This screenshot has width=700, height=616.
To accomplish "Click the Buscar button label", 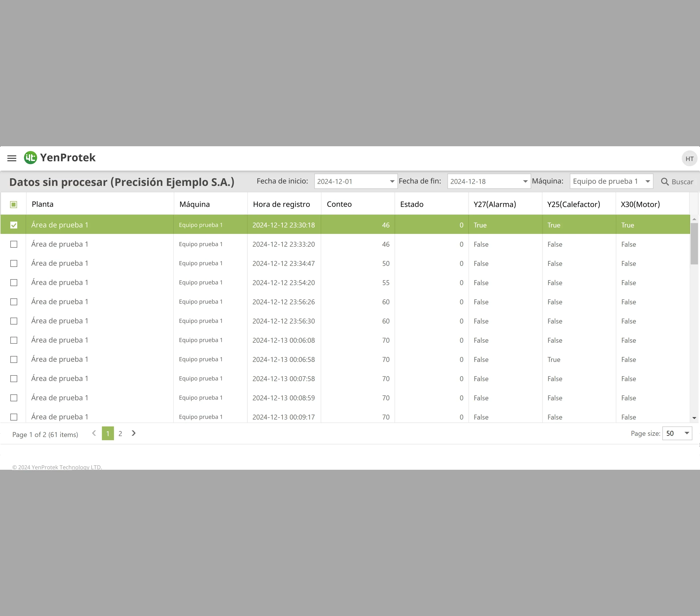I will point(682,182).
